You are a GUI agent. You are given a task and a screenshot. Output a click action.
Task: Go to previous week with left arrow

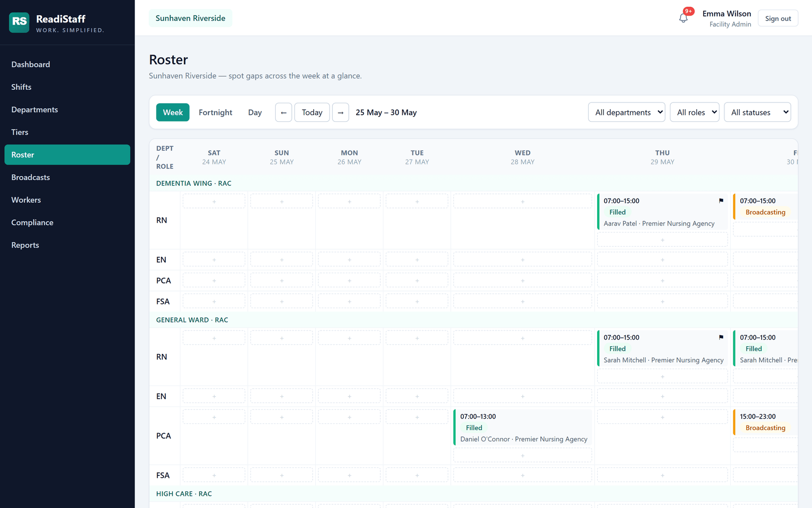point(283,113)
